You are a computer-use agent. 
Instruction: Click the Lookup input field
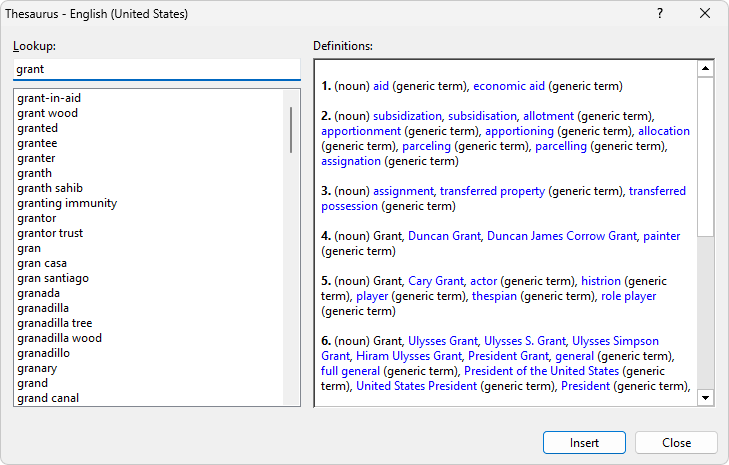pyautogui.click(x=157, y=69)
